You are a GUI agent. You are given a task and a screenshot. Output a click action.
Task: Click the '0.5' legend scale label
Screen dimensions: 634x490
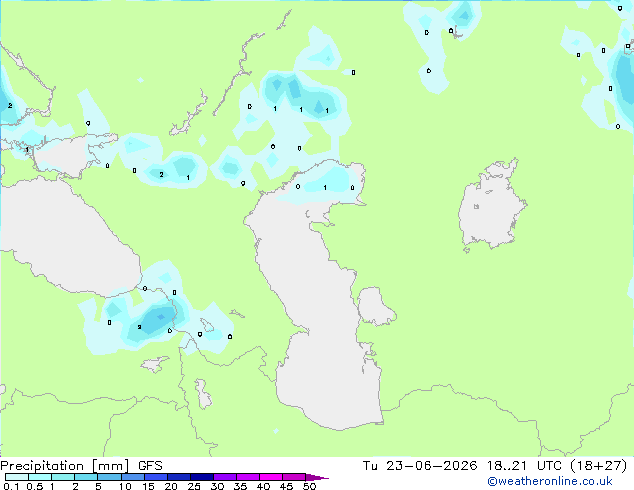tap(35, 486)
